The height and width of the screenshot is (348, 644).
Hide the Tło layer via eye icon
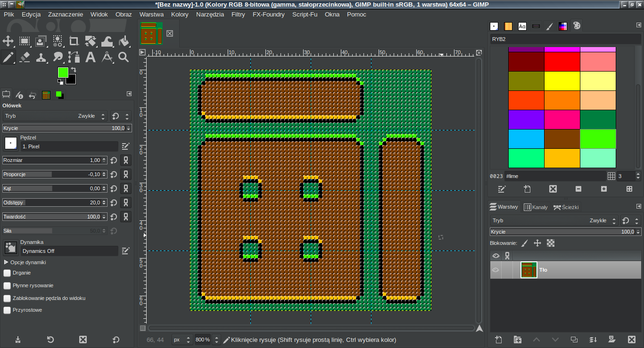(495, 270)
